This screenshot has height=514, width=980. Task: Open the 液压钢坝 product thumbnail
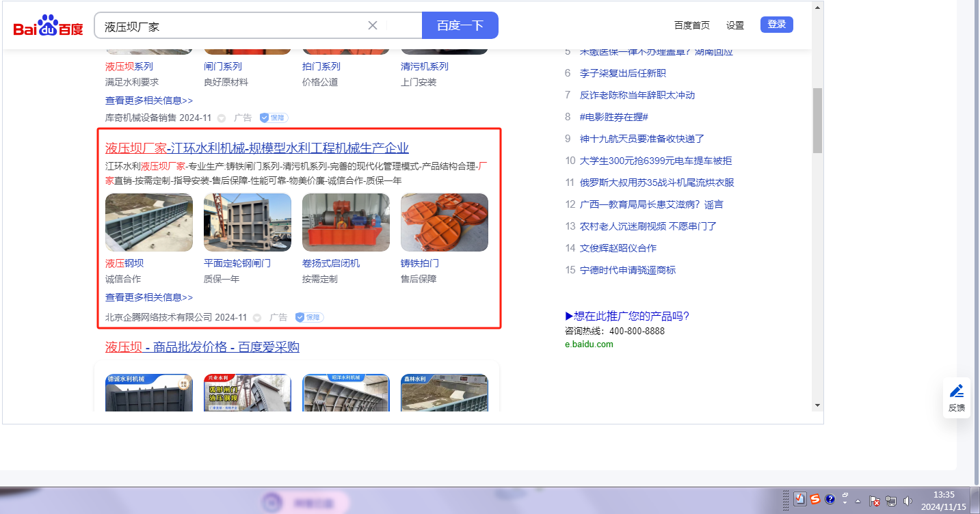[149, 222]
